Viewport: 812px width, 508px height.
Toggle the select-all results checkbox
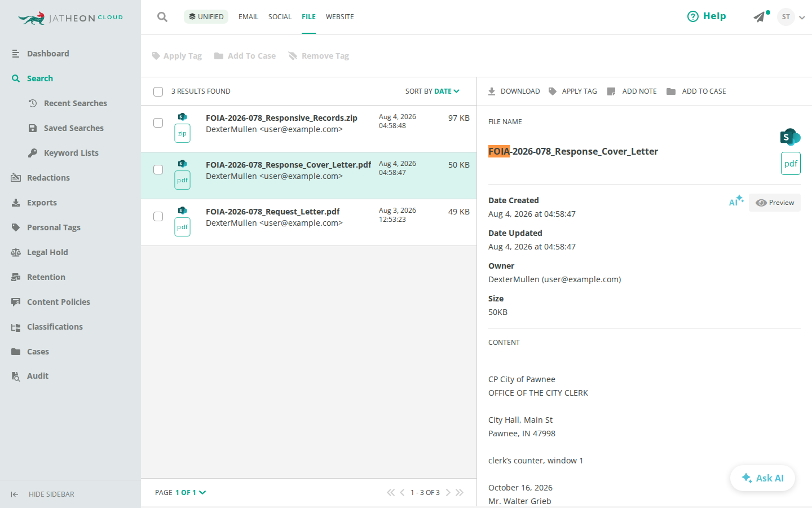coord(158,91)
